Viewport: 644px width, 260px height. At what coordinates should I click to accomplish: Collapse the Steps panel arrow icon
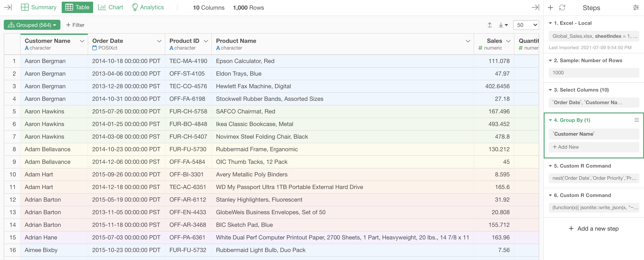coord(535,8)
